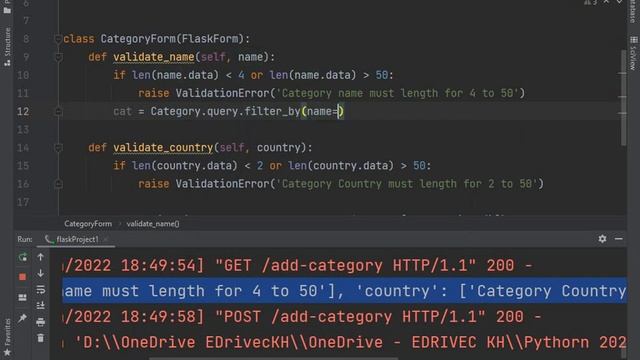The image size is (640, 360).
Task: Click the editor vertical scrollbar thumb
Action: coord(623,98)
